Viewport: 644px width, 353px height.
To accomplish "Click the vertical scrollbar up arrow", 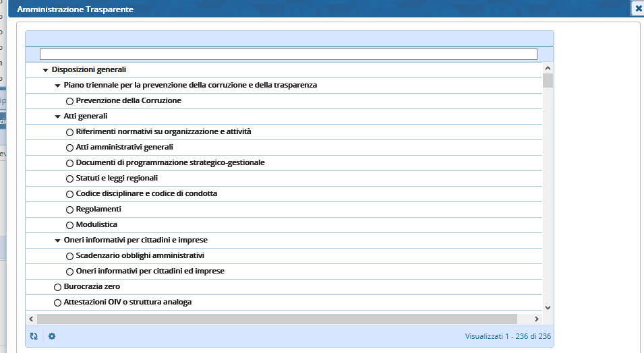I will click(548, 68).
